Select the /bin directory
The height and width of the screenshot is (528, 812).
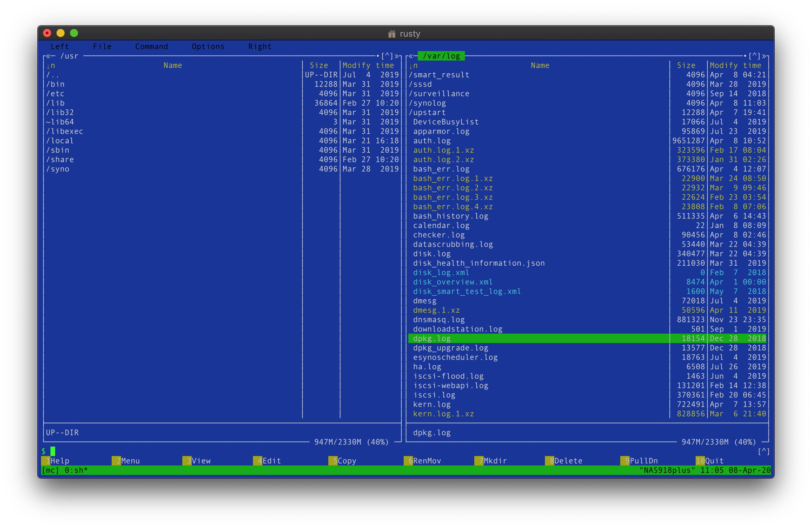tap(222, 84)
